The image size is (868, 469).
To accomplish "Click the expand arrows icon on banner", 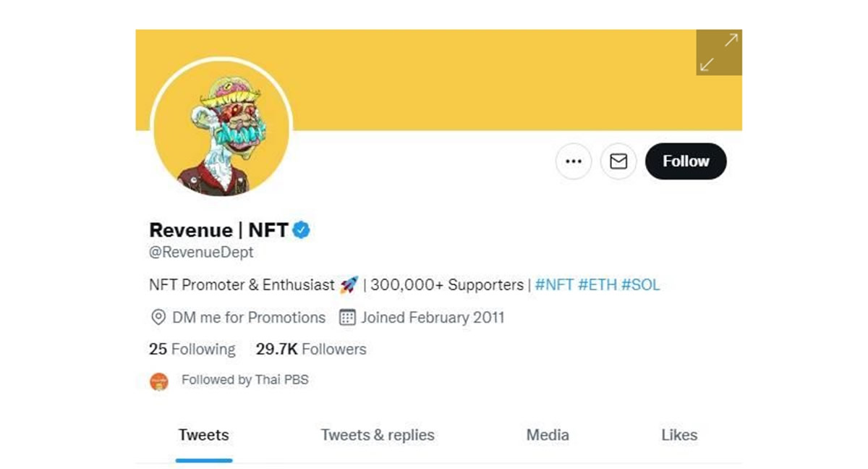I will 719,52.
